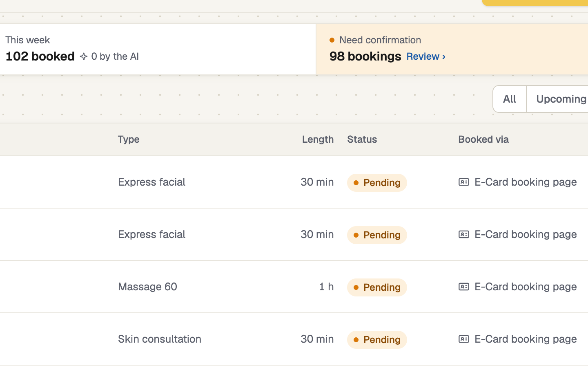Click the '98 bookings' count
Screen dimensions: 588x368
(365, 56)
